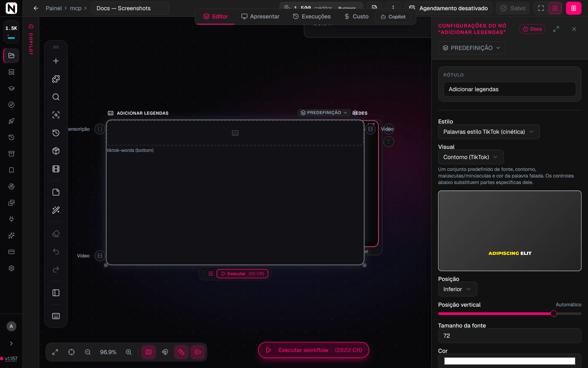Open keyboard shortcuts icon
The image size is (588, 368).
(x=56, y=316)
